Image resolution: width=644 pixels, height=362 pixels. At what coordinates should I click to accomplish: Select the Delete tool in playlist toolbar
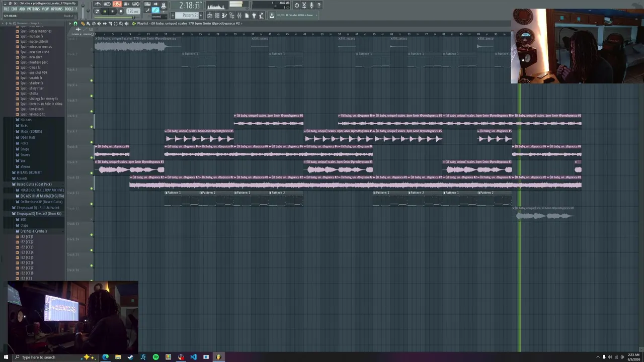click(94, 24)
